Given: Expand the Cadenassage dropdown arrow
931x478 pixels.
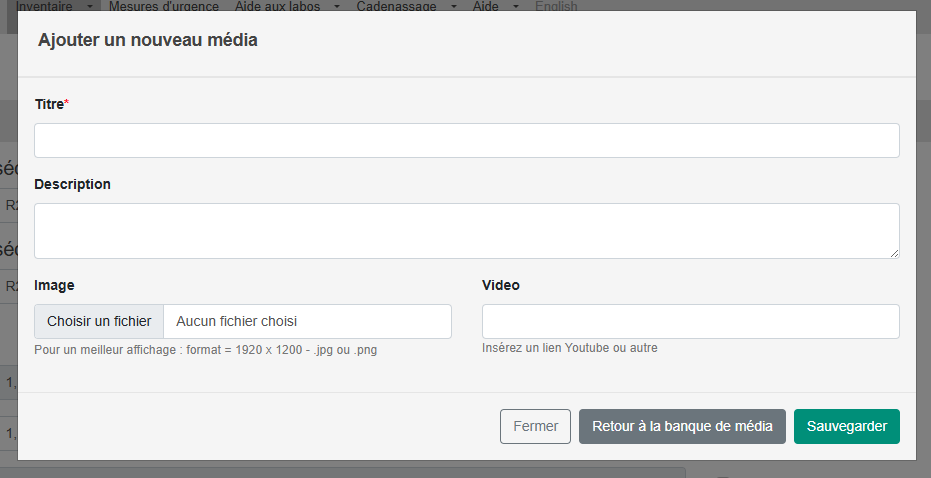Looking at the screenshot, I should 454,7.
